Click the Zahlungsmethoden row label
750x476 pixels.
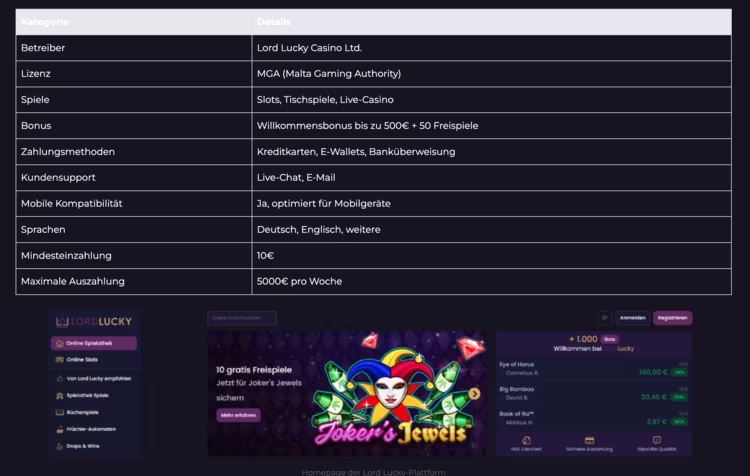tap(68, 152)
